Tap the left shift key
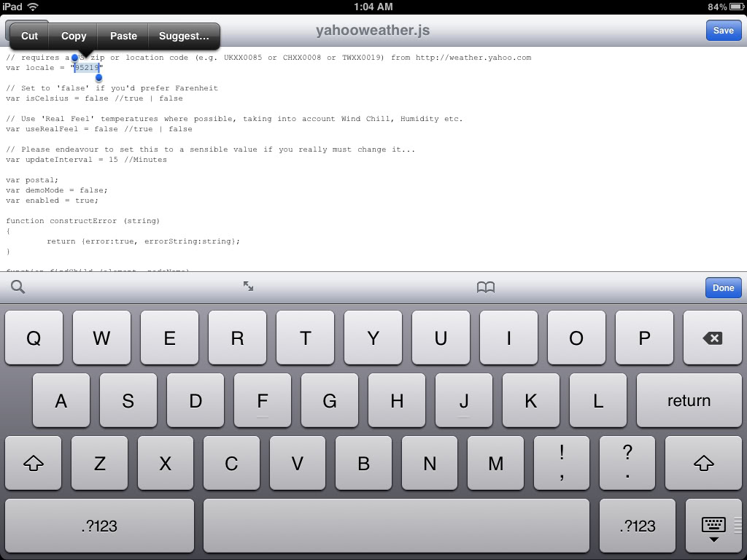Image resolution: width=747 pixels, height=560 pixels. (34, 463)
